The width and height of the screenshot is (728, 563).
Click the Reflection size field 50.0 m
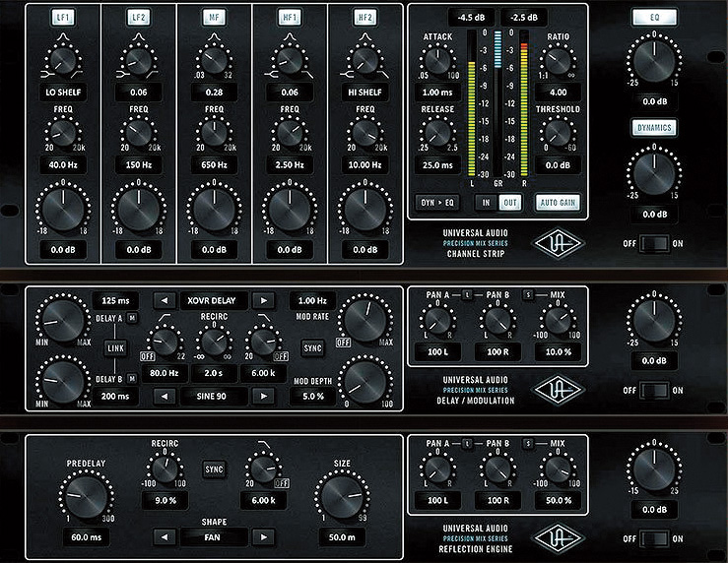pyautogui.click(x=342, y=537)
